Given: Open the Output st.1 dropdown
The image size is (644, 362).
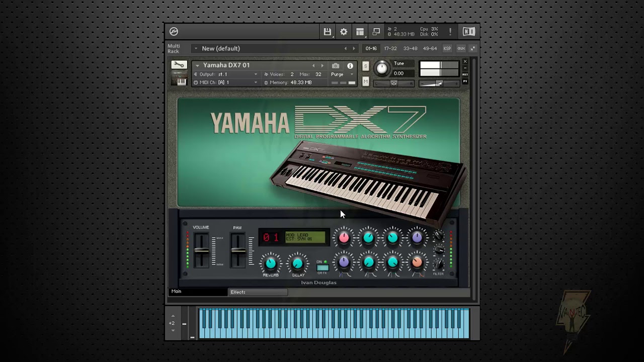Looking at the screenshot, I should (x=256, y=74).
